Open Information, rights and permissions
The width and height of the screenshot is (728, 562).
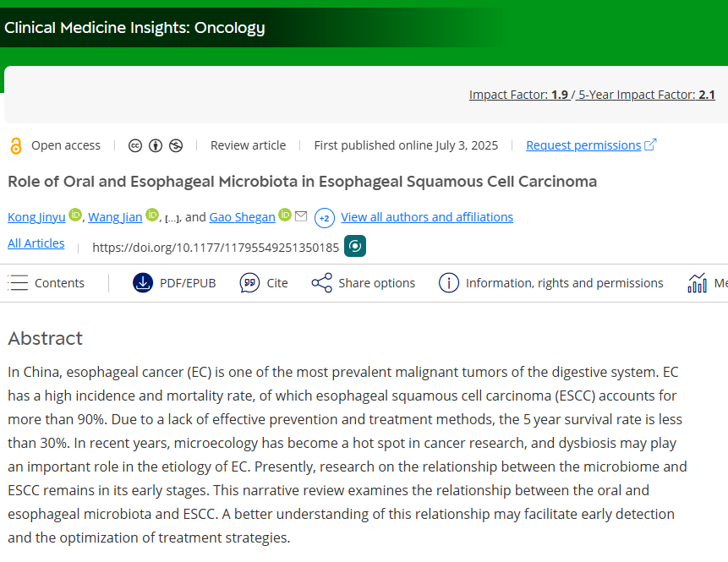tap(551, 283)
